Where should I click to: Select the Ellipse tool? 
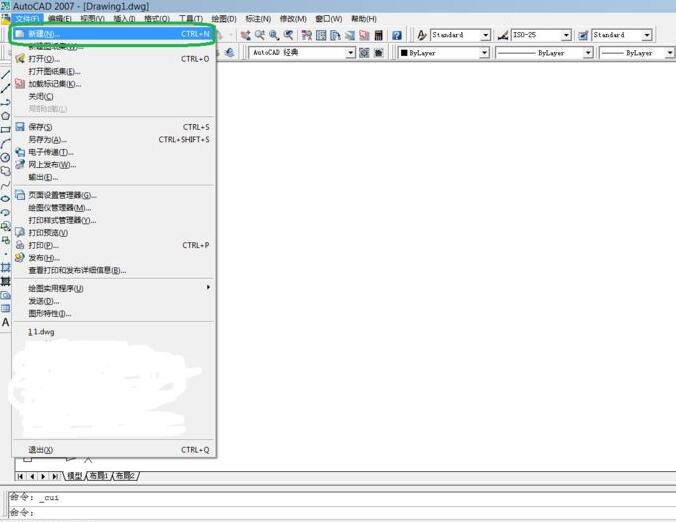5,199
